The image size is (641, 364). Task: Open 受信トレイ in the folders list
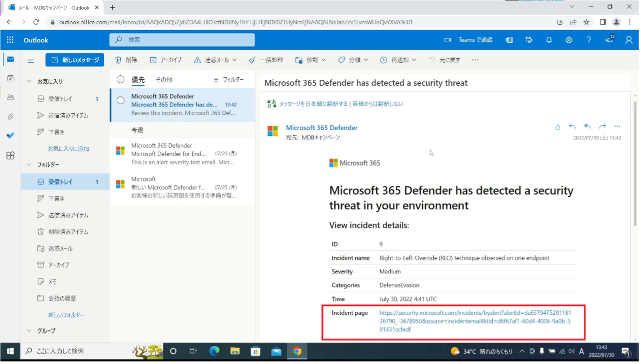click(65, 182)
